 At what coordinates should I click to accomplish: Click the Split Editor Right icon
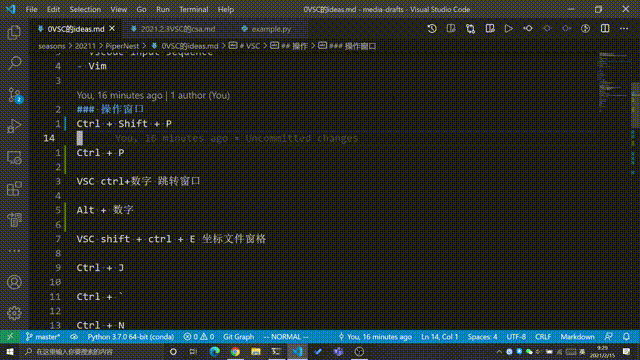click(x=605, y=29)
